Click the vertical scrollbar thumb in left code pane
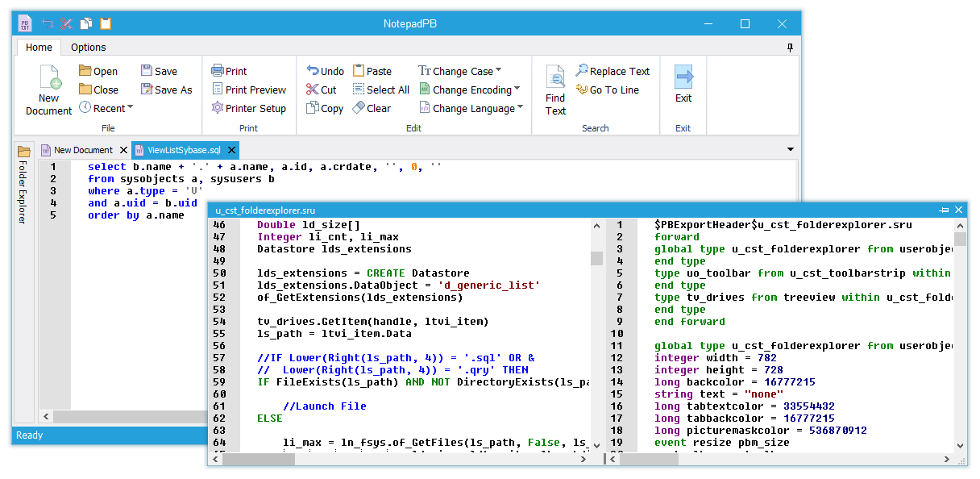The image size is (980, 479). coord(596,258)
